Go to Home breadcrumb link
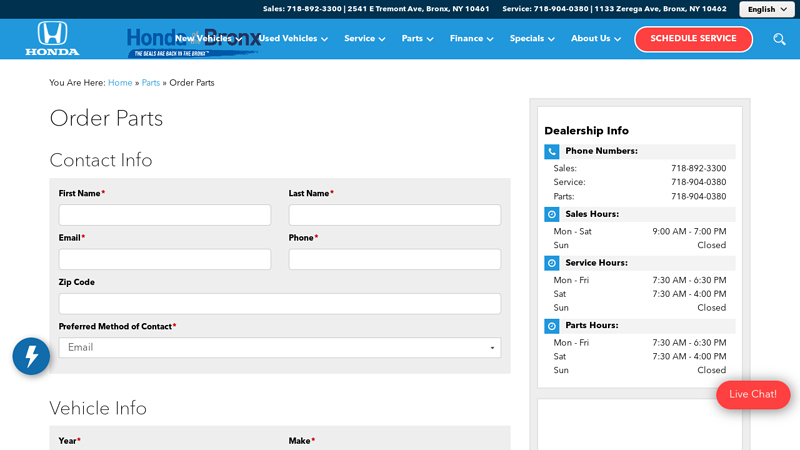Image resolution: width=800 pixels, height=450 pixels. [x=120, y=83]
